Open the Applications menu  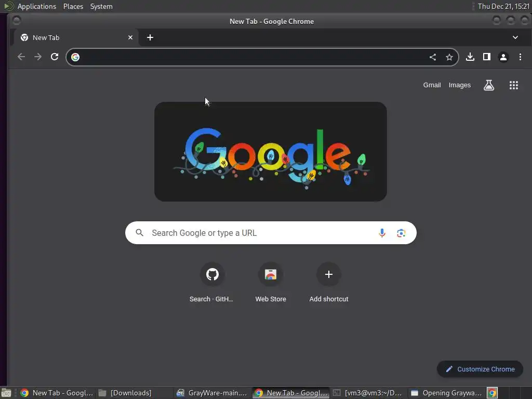point(37,6)
